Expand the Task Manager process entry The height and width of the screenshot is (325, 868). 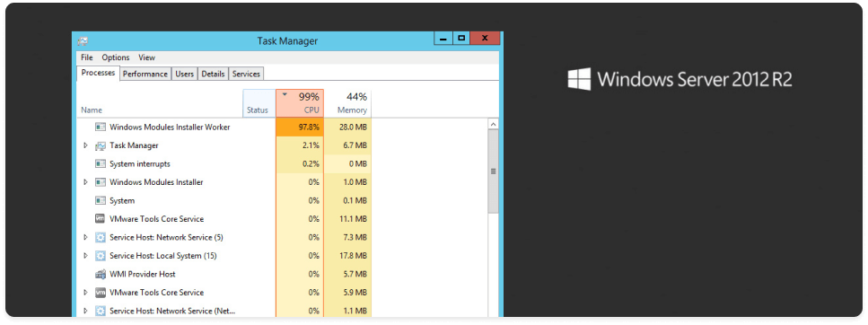(x=85, y=145)
